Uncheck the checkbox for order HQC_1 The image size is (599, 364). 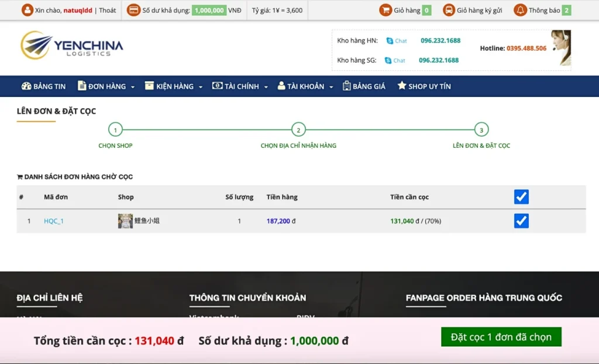(521, 221)
